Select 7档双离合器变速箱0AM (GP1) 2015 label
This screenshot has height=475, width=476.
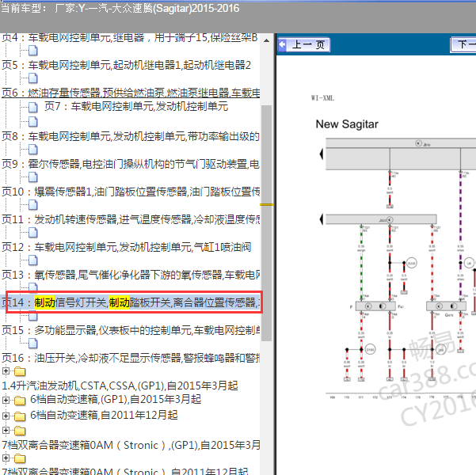point(131,445)
